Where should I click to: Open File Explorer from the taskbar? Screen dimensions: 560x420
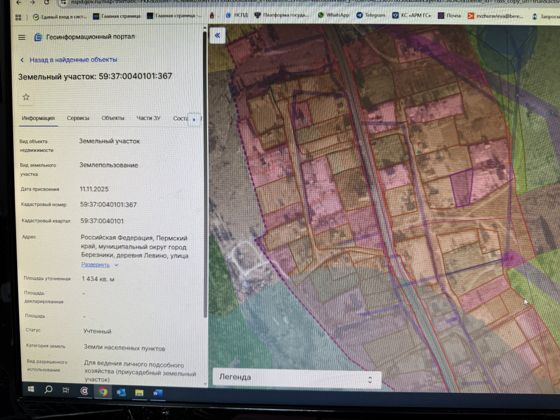pyautogui.click(x=139, y=393)
